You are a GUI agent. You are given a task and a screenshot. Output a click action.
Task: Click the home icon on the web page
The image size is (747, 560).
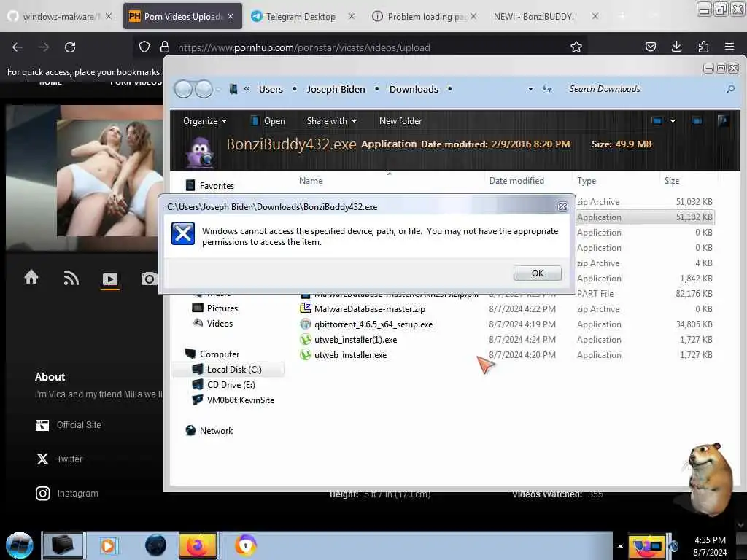point(31,277)
